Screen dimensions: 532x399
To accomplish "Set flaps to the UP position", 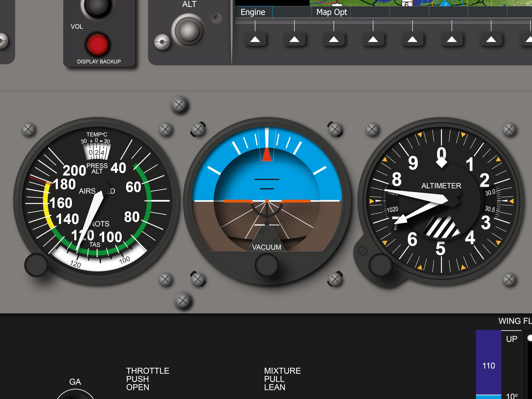I will (512, 339).
